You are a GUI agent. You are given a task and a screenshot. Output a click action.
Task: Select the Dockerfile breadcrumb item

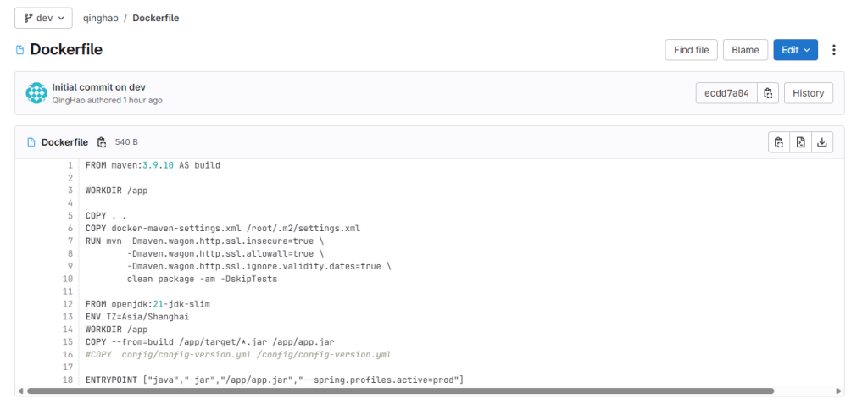pos(155,18)
